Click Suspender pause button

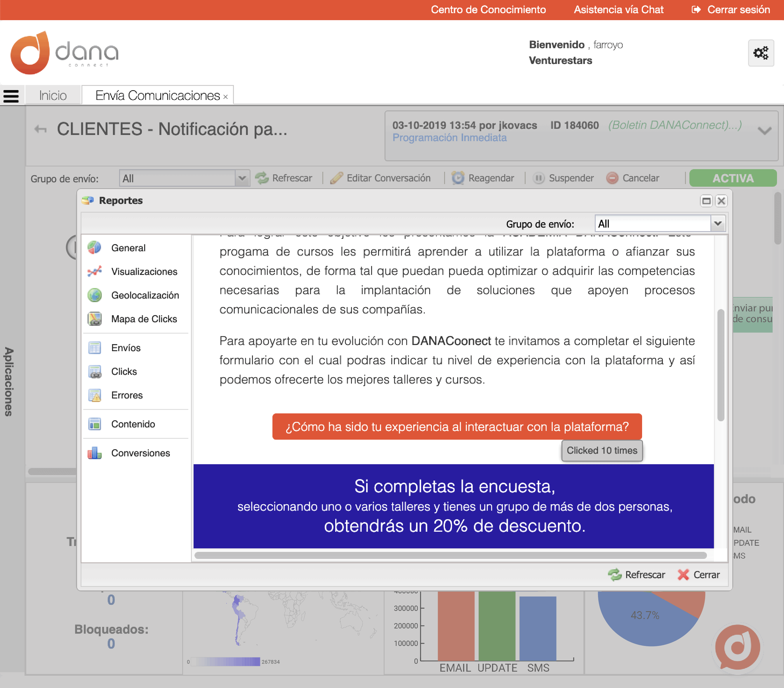[563, 178]
